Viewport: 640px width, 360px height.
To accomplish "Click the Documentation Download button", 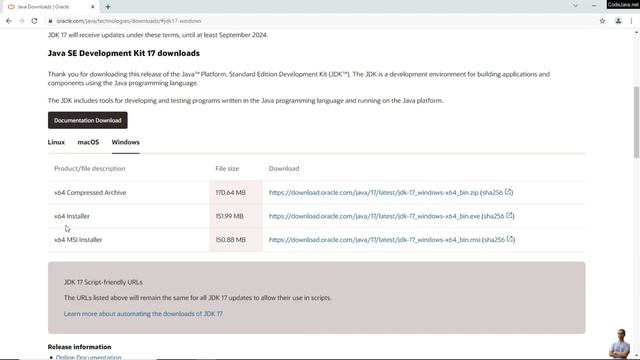I will coord(88,120).
